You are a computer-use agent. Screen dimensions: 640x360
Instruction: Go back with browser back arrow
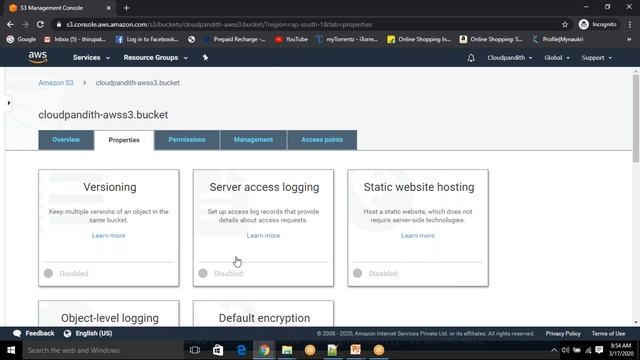point(10,24)
